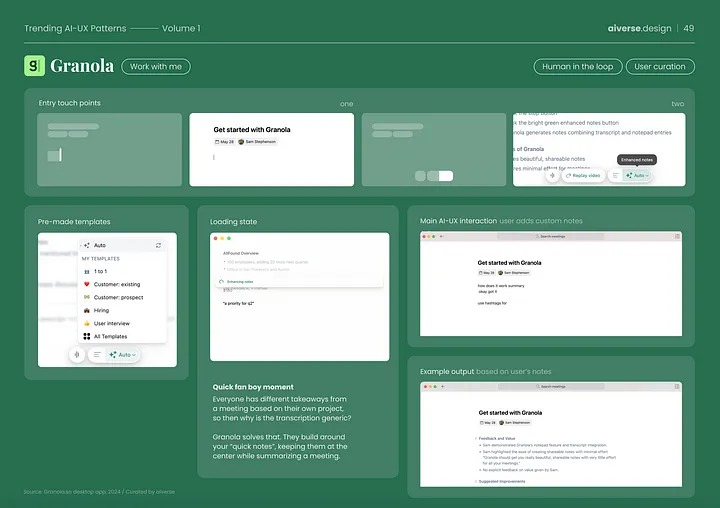Expand the Auto dropdown under Enhanced notes tooltip

(x=637, y=175)
